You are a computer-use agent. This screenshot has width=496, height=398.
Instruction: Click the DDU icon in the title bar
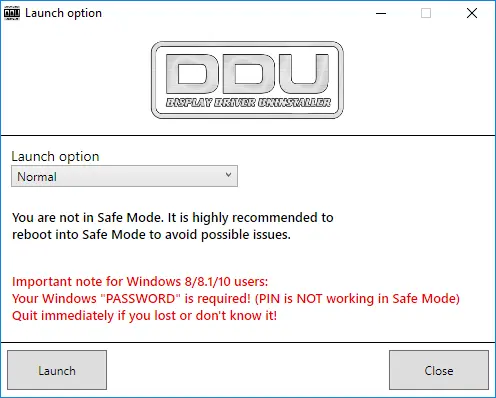pyautogui.click(x=12, y=13)
